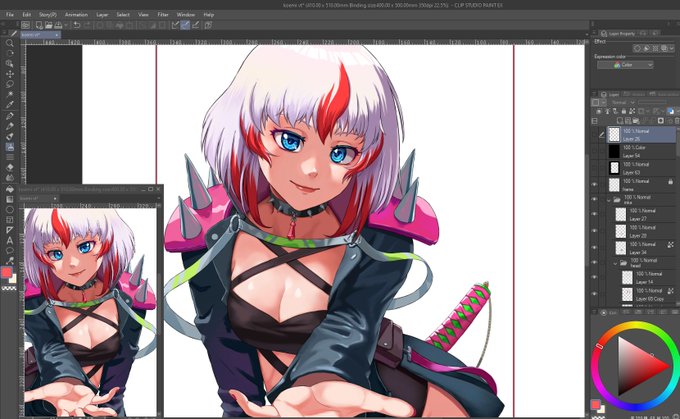Click the Save icon in command bar
The height and width of the screenshot is (419, 680).
point(58,25)
